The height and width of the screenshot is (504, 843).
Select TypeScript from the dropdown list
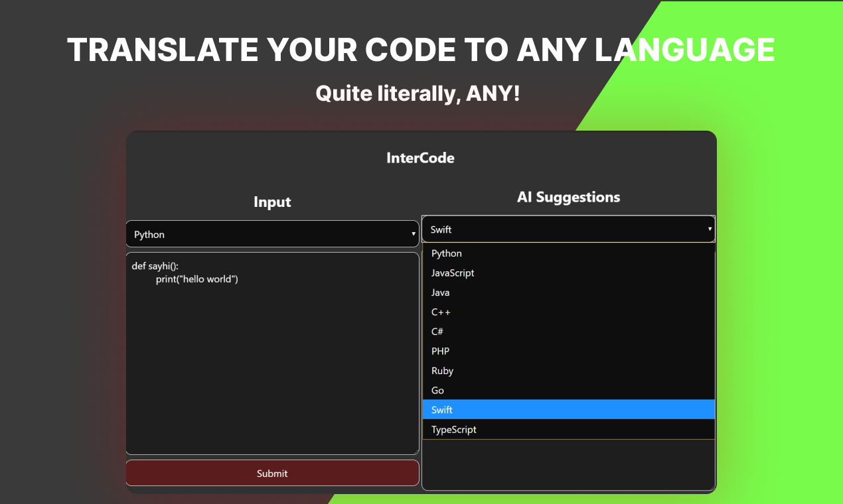point(568,429)
